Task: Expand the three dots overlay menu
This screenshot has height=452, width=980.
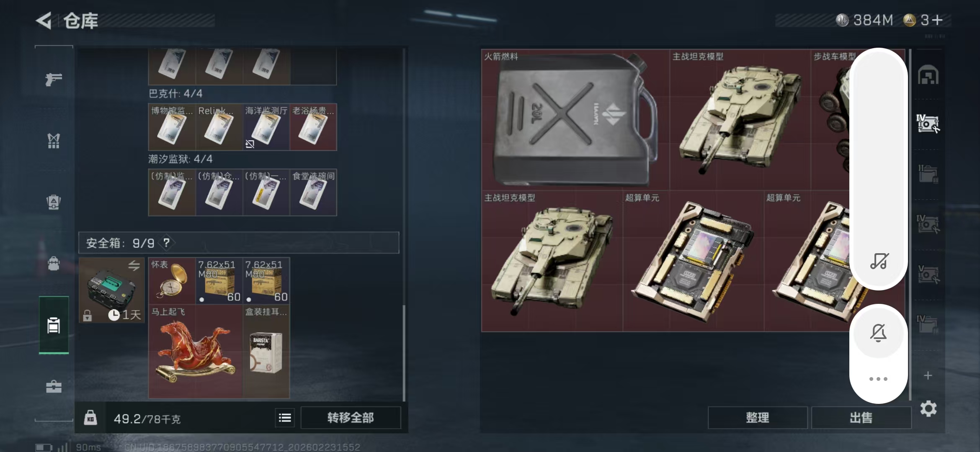Action: point(878,379)
